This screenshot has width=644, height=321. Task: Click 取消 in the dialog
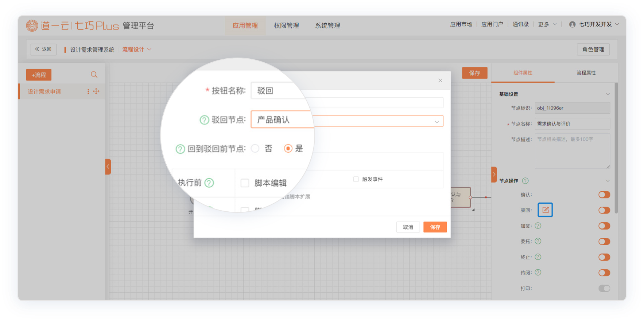pos(408,227)
